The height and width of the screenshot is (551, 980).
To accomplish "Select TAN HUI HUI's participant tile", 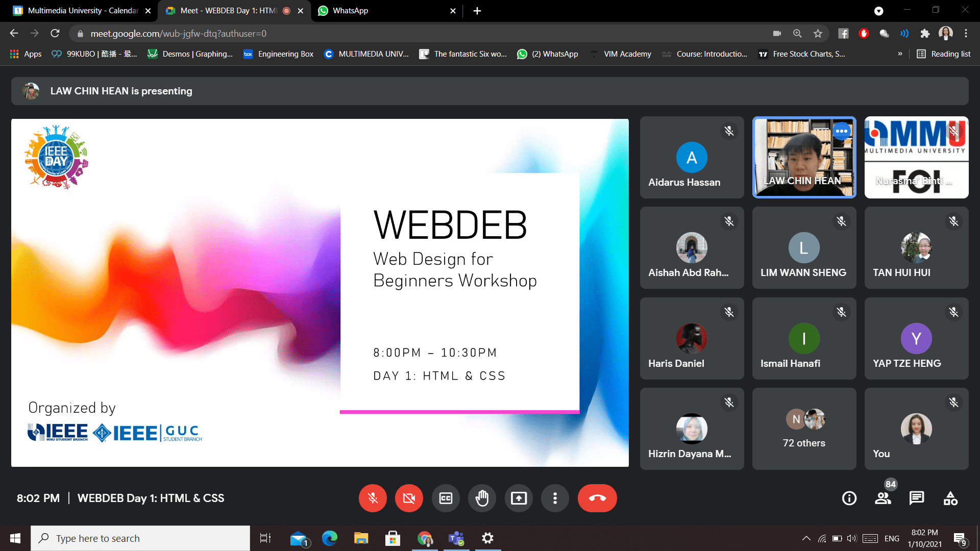I will 916,247.
